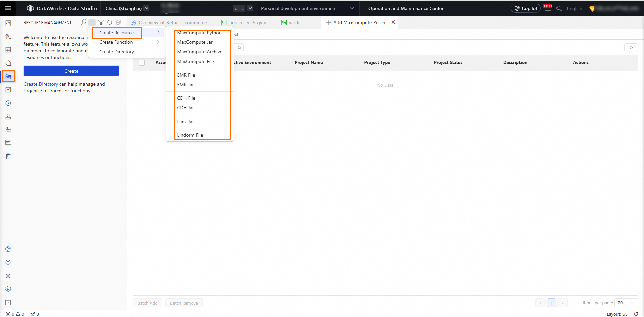
Task: Open the code editor icon in sidebar
Action: click(8, 23)
